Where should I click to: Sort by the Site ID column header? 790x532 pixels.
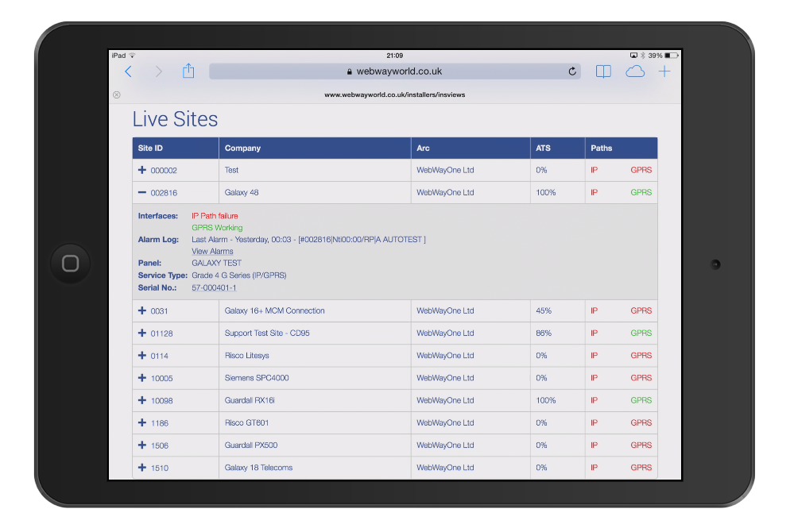pos(150,148)
